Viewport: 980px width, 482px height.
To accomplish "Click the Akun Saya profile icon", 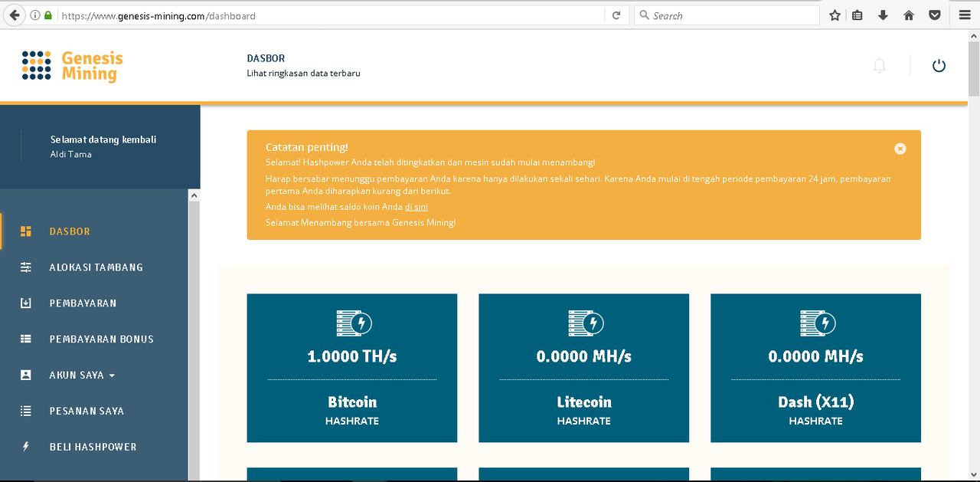I will (x=26, y=375).
